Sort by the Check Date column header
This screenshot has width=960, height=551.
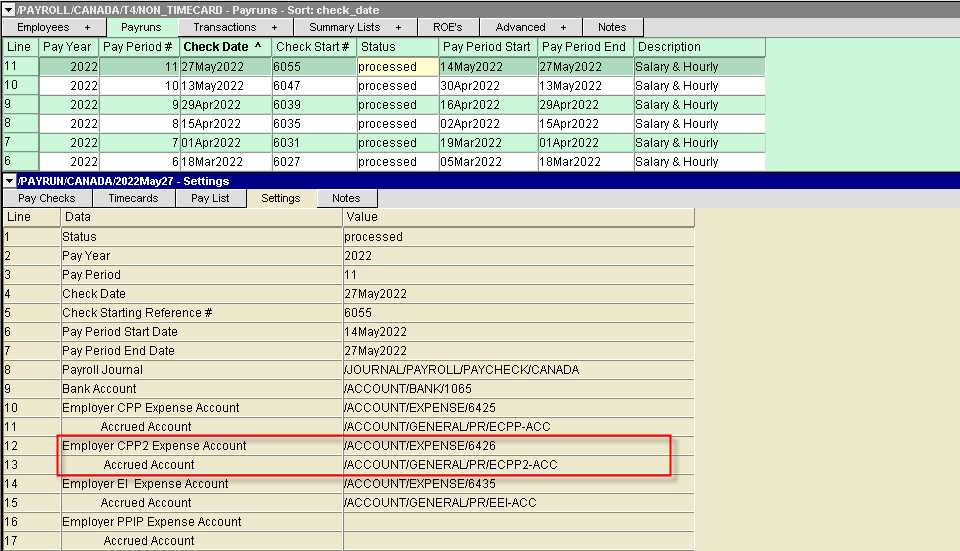tap(224, 47)
